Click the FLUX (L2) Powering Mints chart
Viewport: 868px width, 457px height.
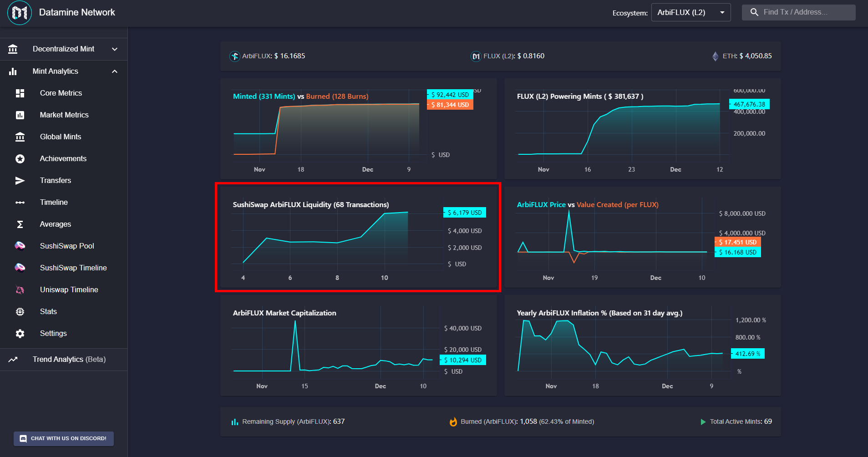click(x=642, y=129)
